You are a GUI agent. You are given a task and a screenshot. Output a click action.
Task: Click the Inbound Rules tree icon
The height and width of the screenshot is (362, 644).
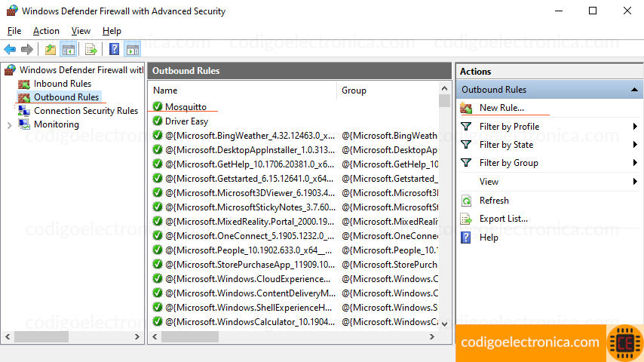click(24, 84)
